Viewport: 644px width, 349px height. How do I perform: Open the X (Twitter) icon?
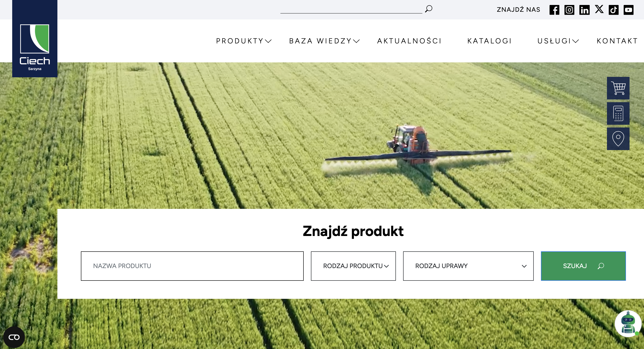[599, 9]
